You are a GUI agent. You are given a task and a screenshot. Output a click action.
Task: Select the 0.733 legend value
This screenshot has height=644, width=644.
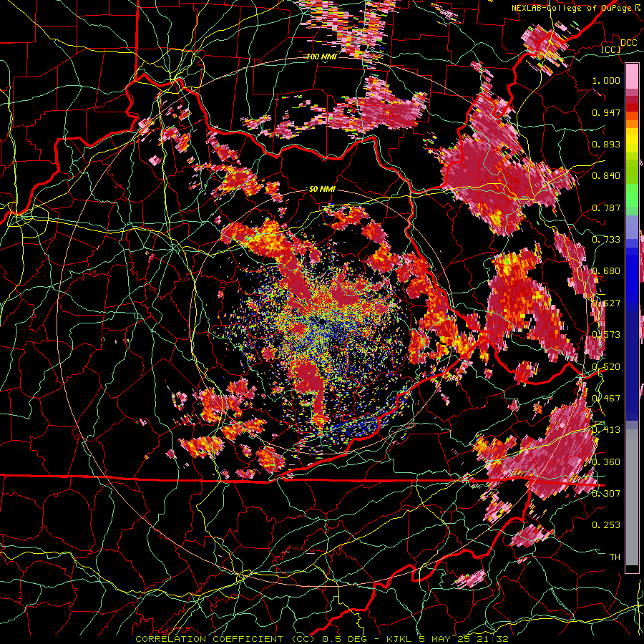point(606,240)
